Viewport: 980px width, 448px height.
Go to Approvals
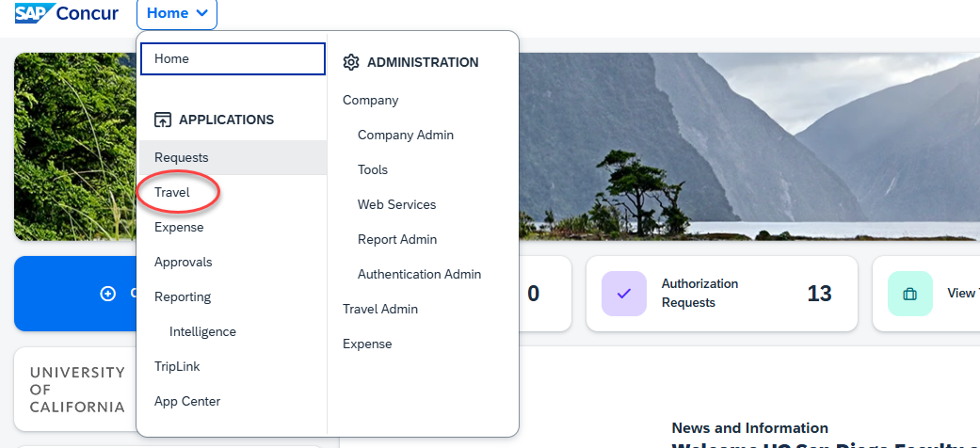click(x=184, y=262)
